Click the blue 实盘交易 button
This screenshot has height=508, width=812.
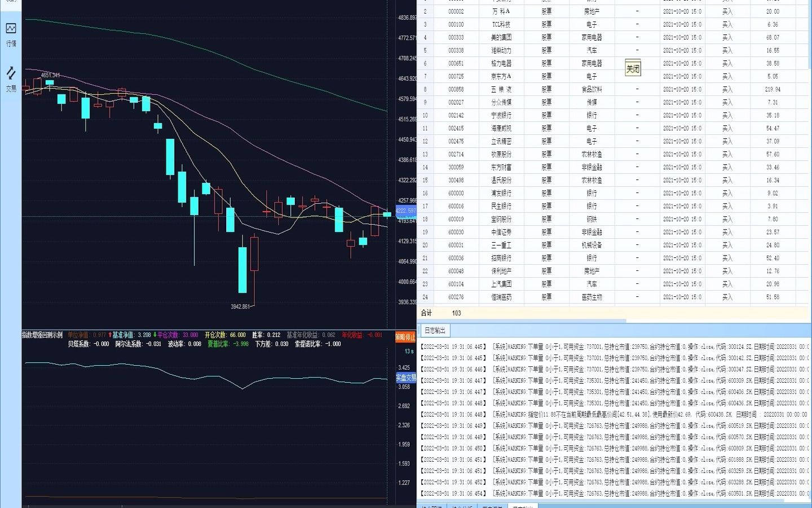click(x=405, y=378)
